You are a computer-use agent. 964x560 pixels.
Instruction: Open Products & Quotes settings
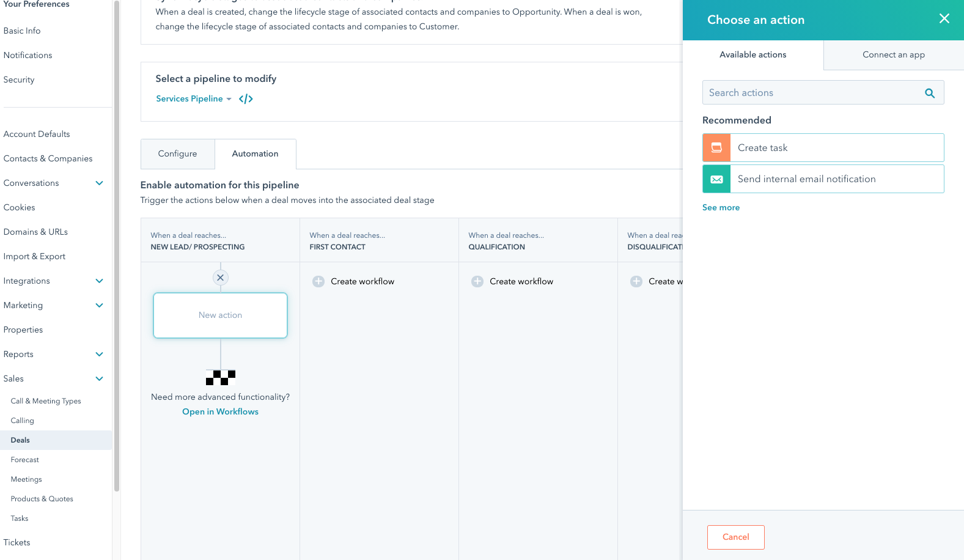pyautogui.click(x=42, y=499)
